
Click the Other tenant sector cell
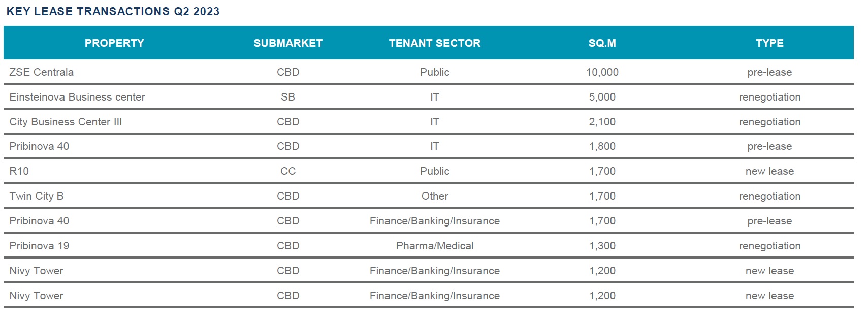coord(435,196)
